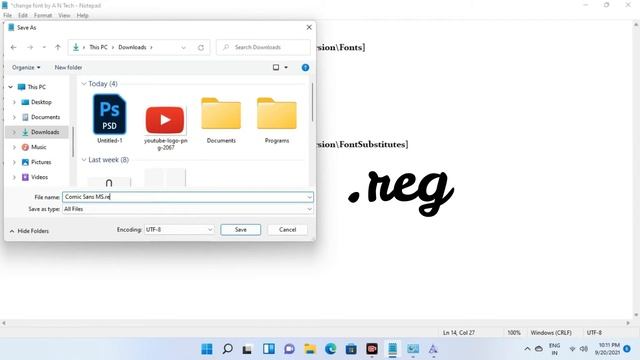Viewport: 640px width, 360px height.
Task: Open Task View on taskbar
Action: 247,349
